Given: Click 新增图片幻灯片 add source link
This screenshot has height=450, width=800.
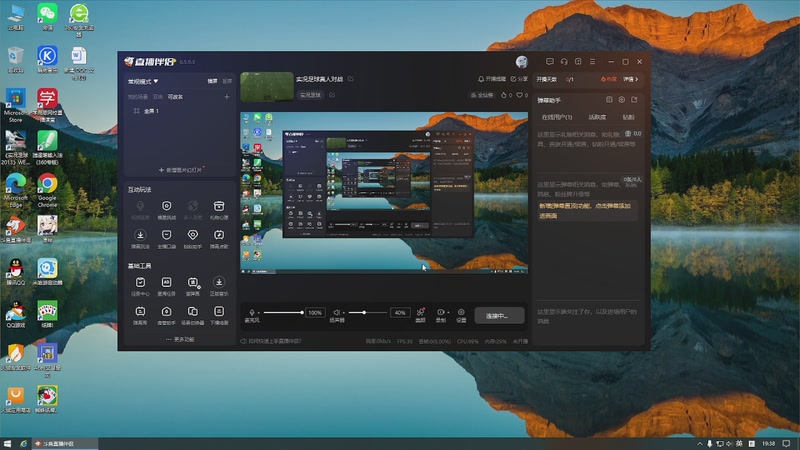Looking at the screenshot, I should (x=180, y=170).
